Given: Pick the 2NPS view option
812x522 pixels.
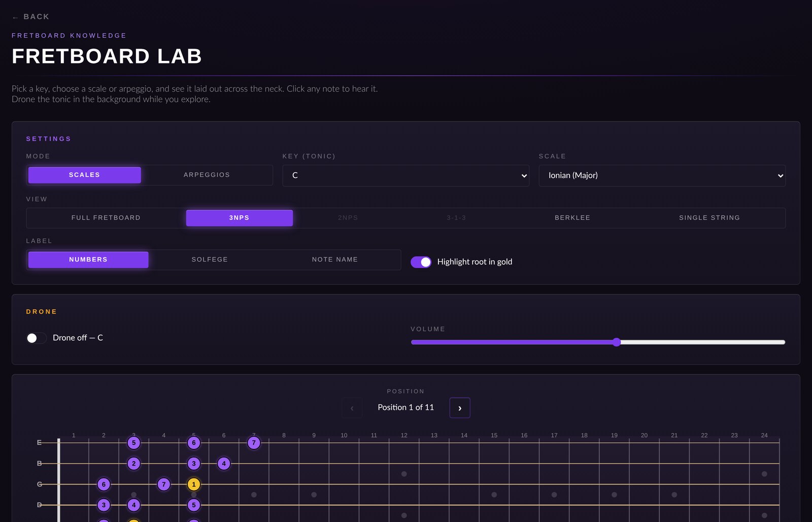Looking at the screenshot, I should coord(348,218).
